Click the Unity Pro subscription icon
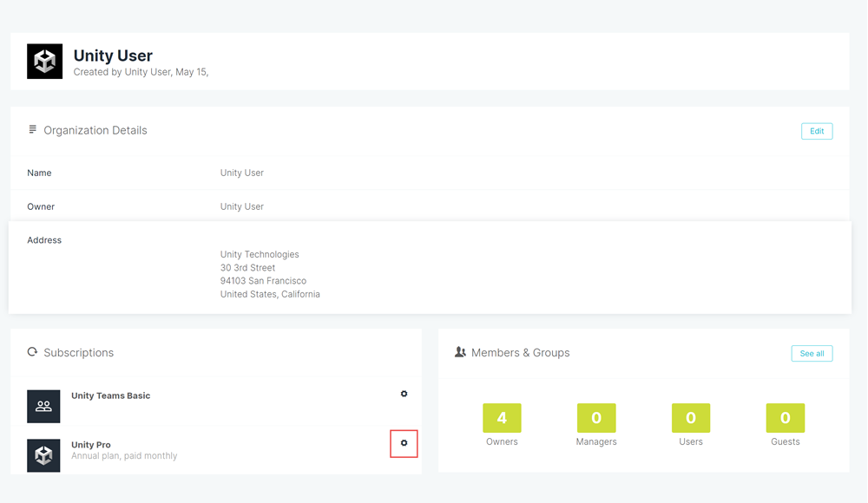 [43, 455]
